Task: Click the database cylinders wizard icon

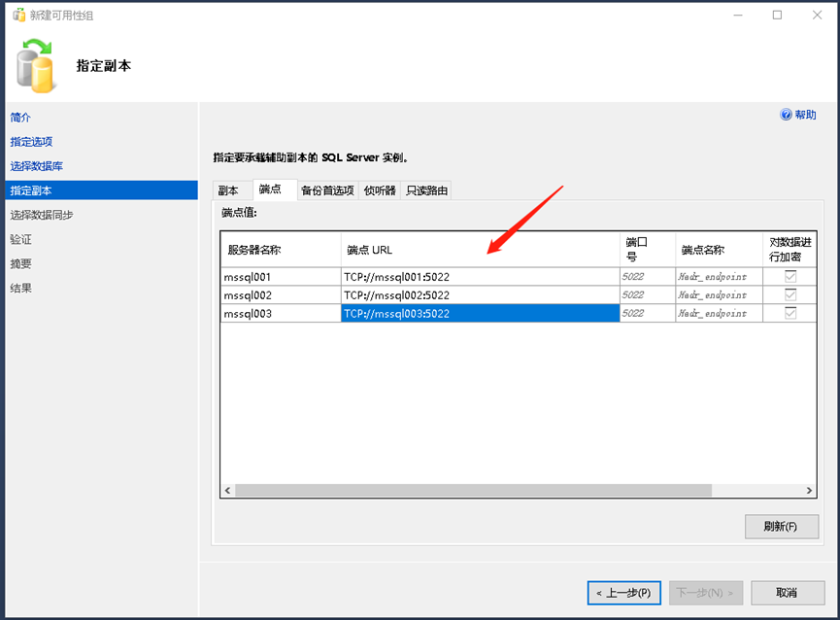Action: point(35,66)
